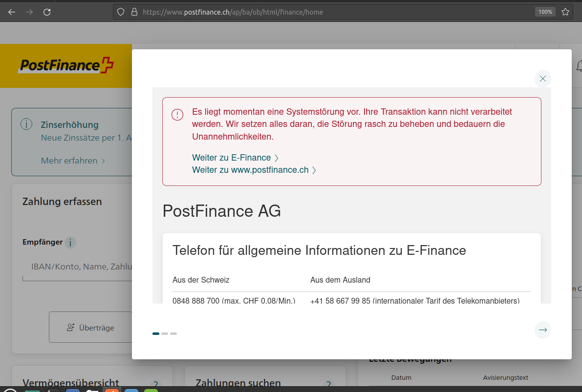The image size is (582, 392).
Task: Click the Systemstörung error message text
Action: pos(352,124)
